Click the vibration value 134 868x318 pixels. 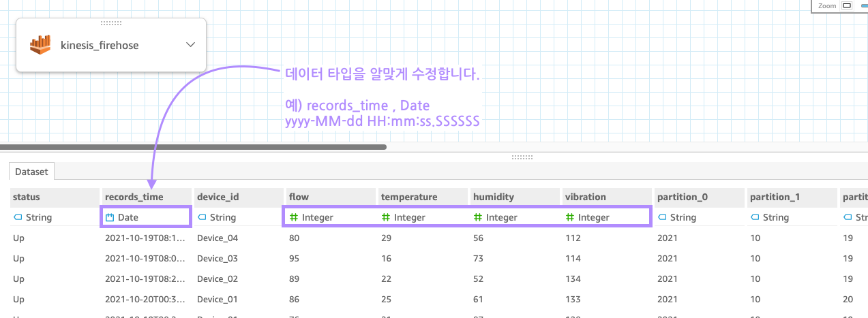coord(573,279)
